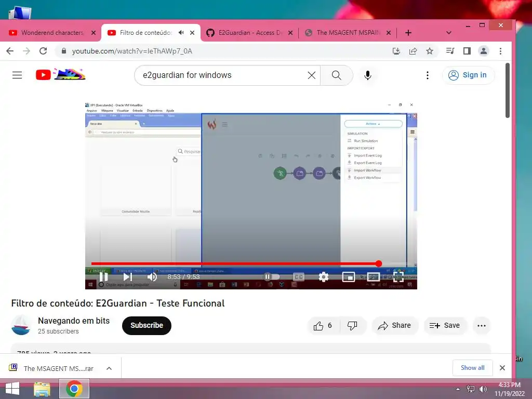
Task: Bookmark this page with star
Action: (430, 51)
